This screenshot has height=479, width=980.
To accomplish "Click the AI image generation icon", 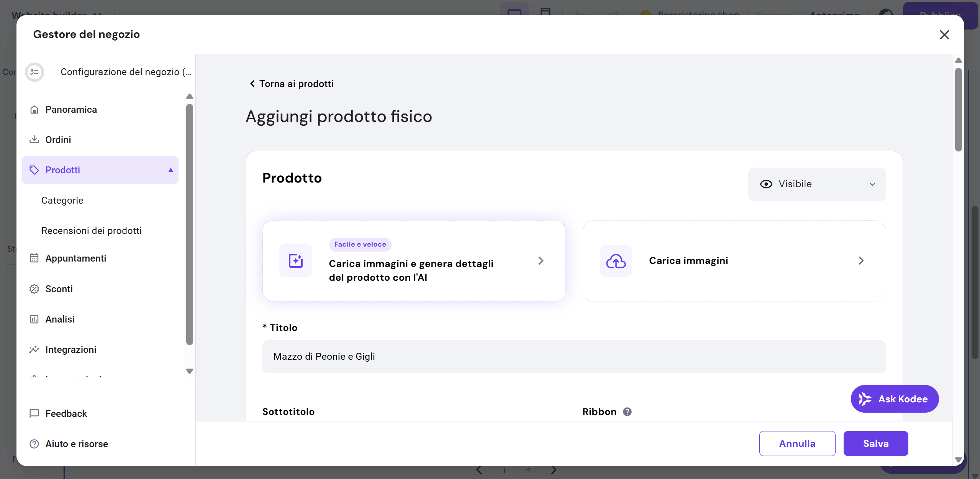I will [295, 261].
